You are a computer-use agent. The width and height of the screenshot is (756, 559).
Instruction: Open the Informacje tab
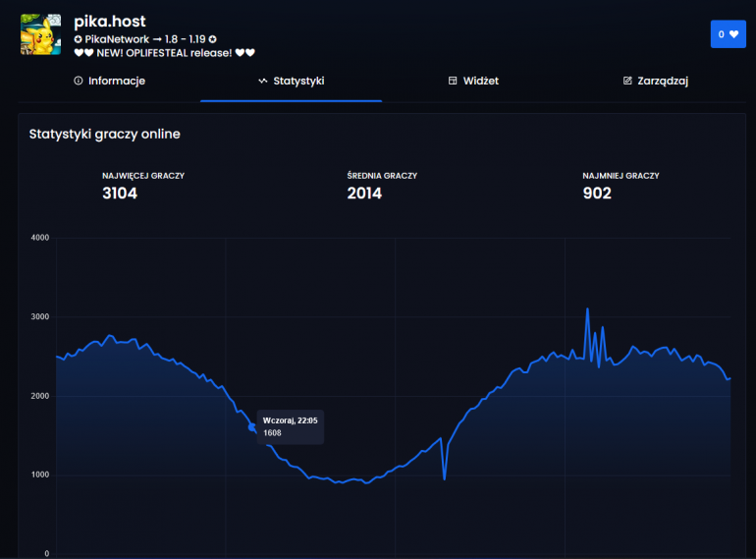click(x=109, y=81)
